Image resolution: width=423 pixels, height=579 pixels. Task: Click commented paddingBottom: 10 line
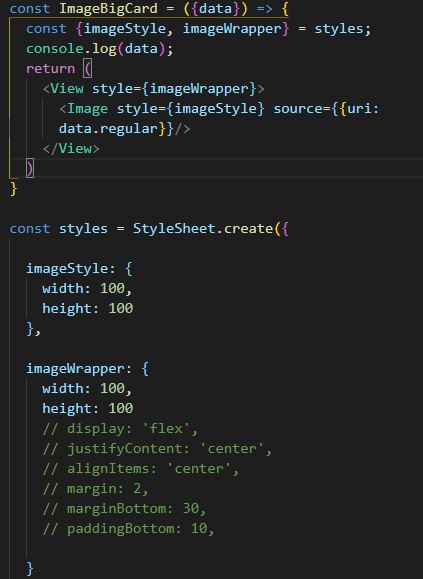click(x=128, y=528)
